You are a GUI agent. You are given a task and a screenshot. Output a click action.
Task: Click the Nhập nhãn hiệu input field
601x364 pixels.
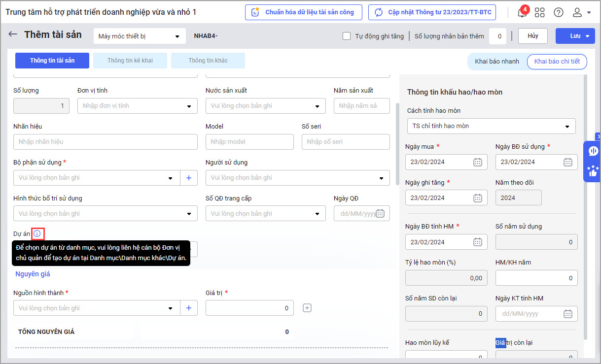106,142
